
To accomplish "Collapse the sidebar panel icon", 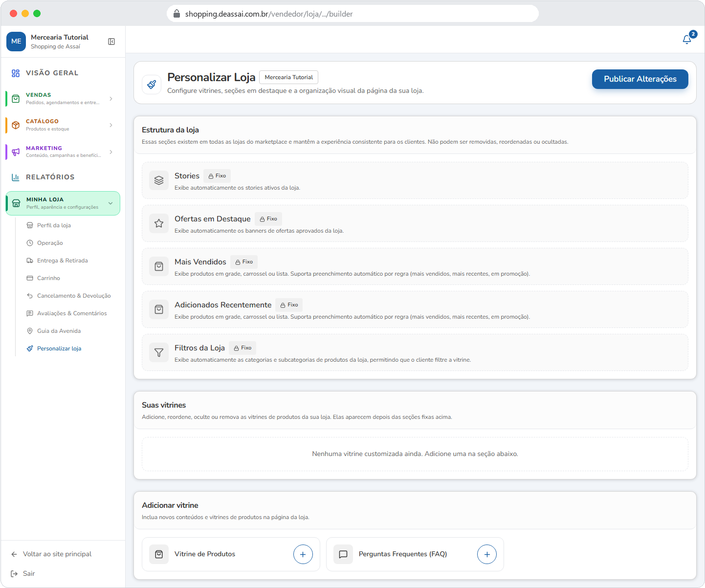I will click(x=111, y=42).
